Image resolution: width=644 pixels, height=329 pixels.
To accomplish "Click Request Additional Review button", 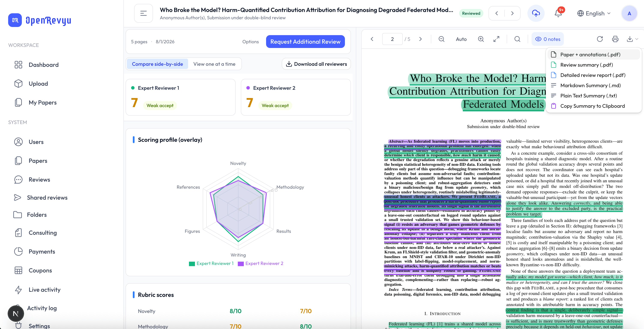I will point(305,42).
